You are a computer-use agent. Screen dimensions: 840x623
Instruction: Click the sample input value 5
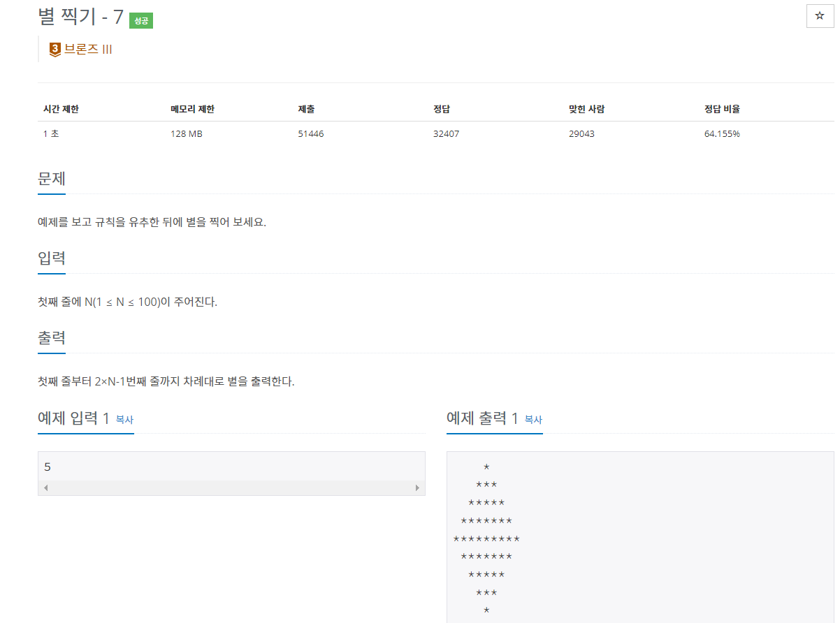pyautogui.click(x=48, y=467)
